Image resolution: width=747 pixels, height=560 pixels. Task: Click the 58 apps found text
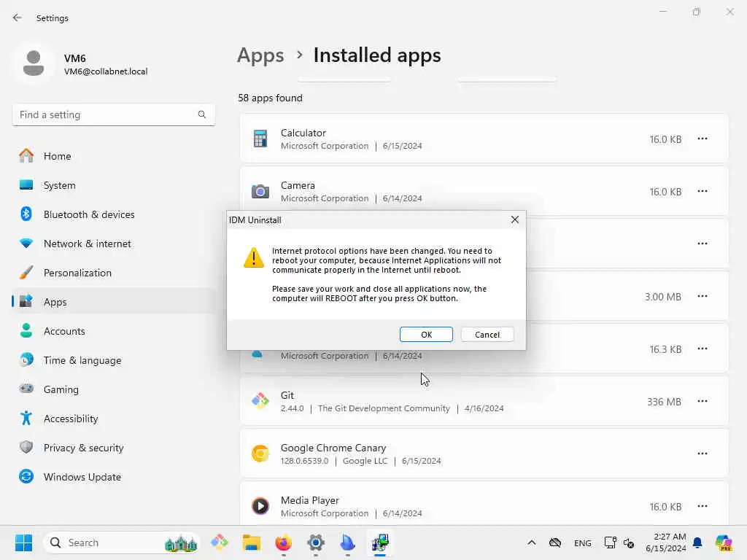pyautogui.click(x=270, y=98)
